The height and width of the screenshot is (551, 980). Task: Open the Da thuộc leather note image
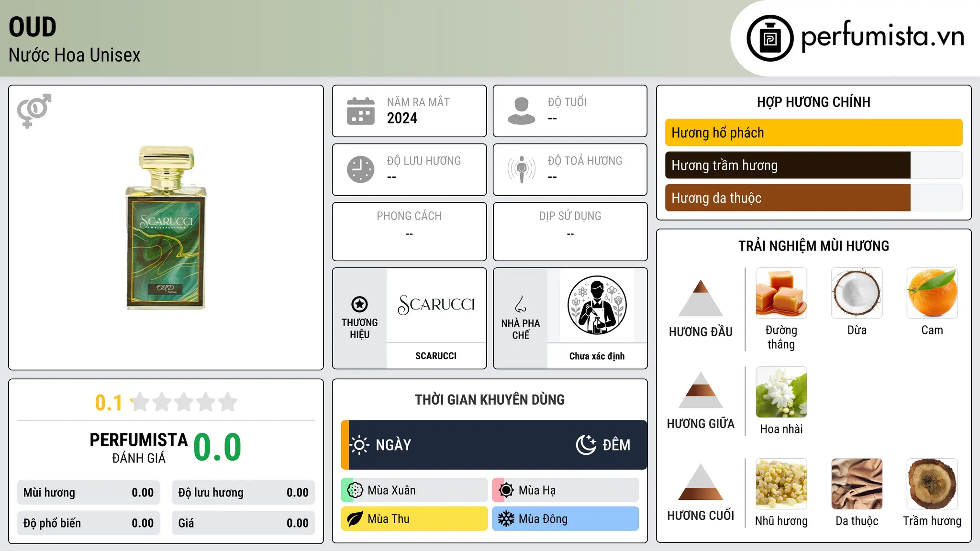[x=857, y=484]
